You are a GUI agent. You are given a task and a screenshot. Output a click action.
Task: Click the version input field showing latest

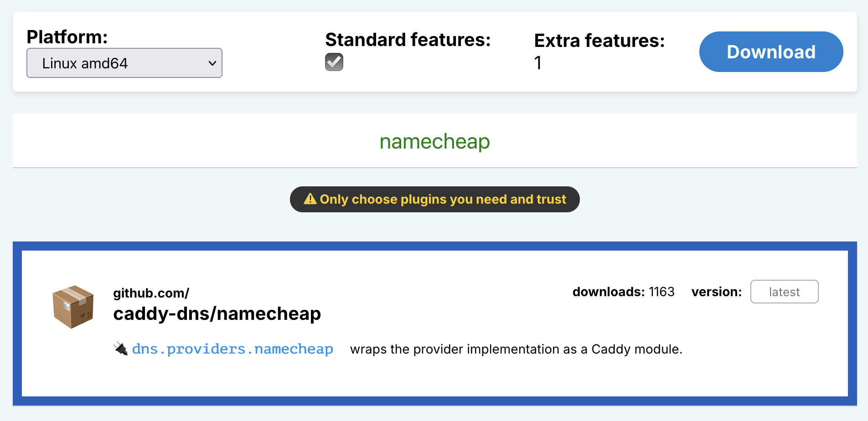point(784,292)
